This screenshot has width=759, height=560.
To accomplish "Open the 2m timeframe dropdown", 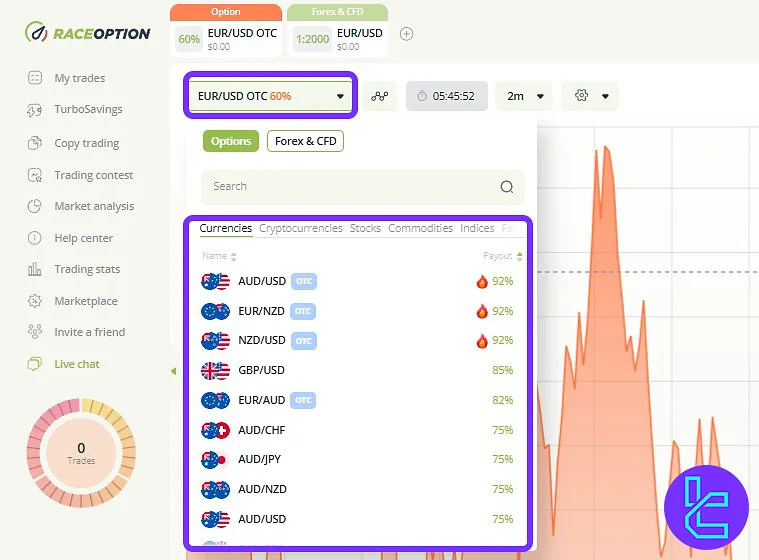I will [x=524, y=96].
